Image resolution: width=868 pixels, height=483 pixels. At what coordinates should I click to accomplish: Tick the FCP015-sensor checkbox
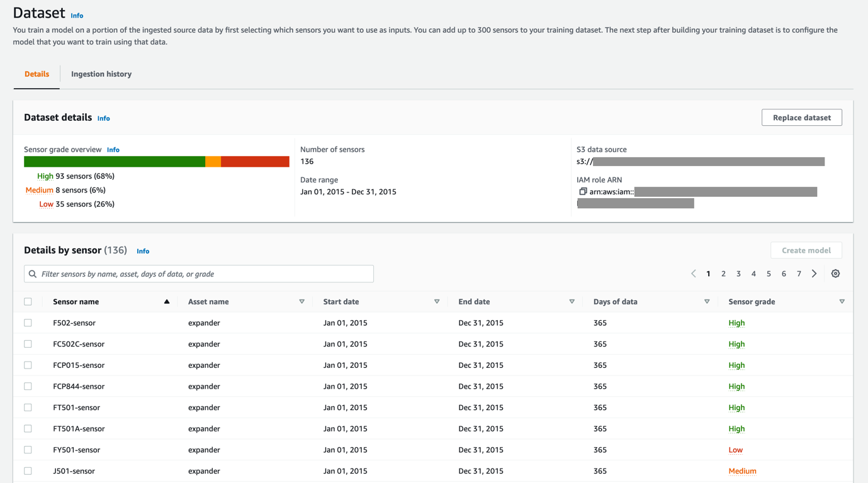pyautogui.click(x=28, y=365)
